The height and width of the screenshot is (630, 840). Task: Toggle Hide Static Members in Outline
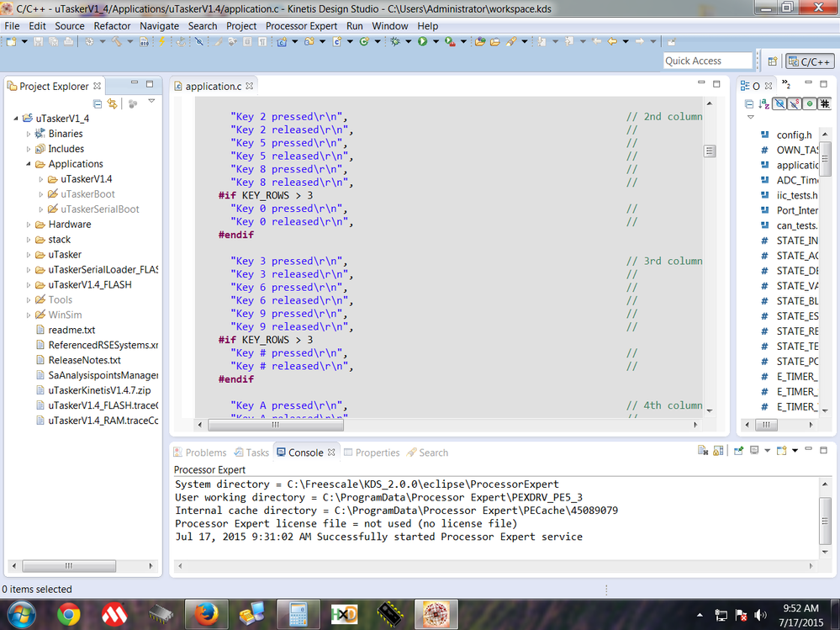[x=794, y=104]
